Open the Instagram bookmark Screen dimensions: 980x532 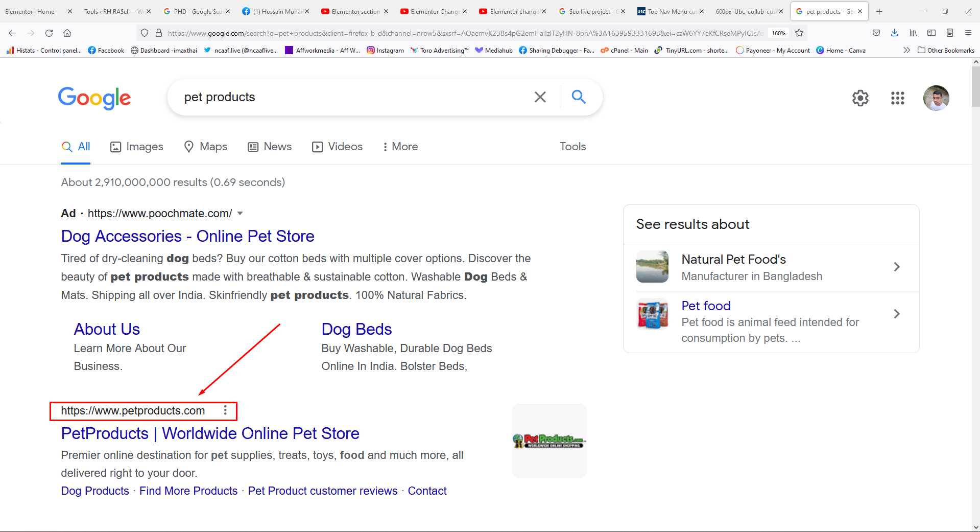(x=386, y=50)
